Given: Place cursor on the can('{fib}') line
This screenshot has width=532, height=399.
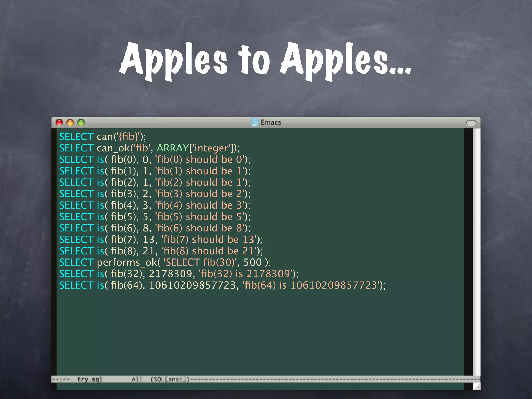Looking at the screenshot, I should tap(121, 137).
